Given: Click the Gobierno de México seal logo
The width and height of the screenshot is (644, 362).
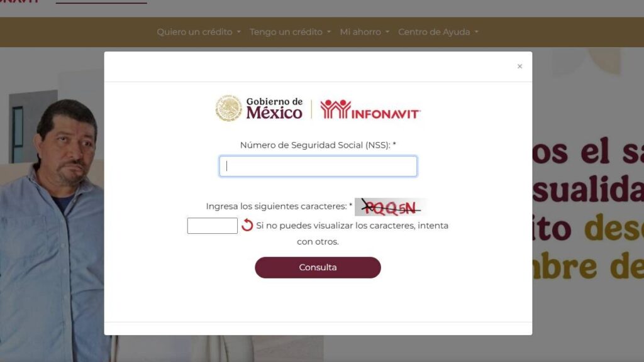Looking at the screenshot, I should (228, 109).
